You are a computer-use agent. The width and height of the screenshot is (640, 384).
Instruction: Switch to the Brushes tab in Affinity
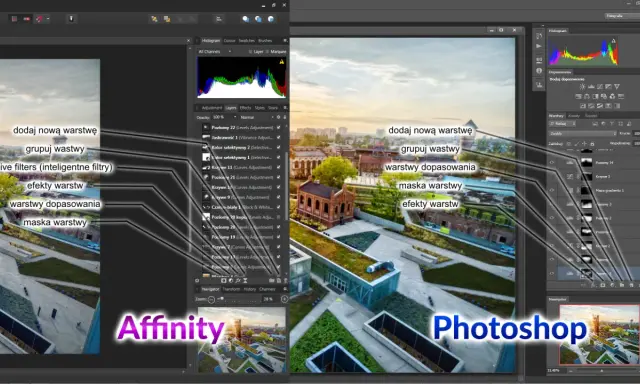point(265,40)
